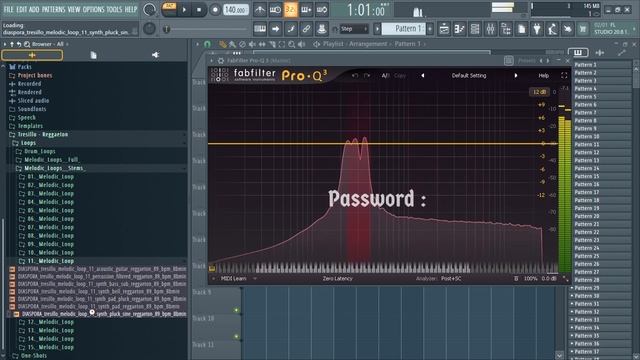Click the browser undo/reread arrow icon
The width and height of the screenshot is (640, 360).
pos(19,44)
